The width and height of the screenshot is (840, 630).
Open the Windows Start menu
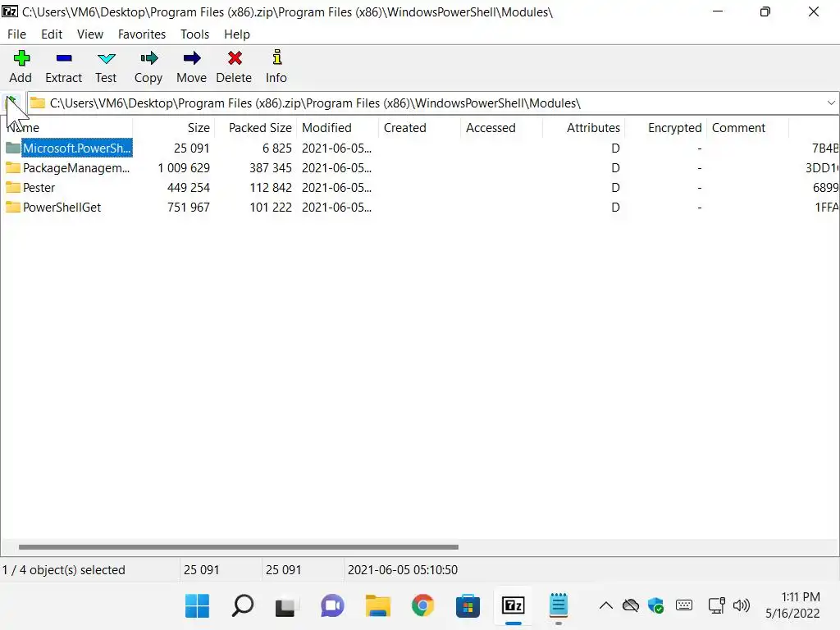[x=197, y=606]
